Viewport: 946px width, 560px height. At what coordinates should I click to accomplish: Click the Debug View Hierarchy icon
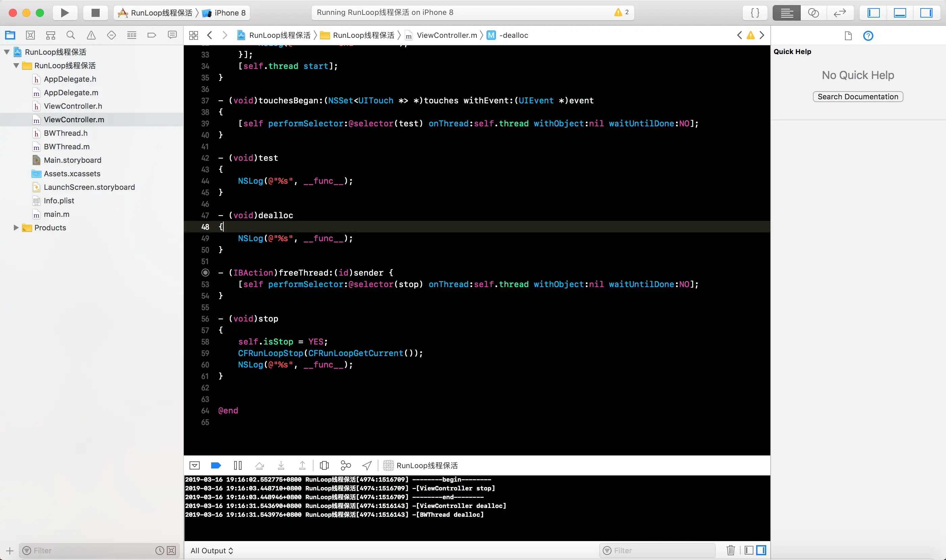click(x=324, y=465)
